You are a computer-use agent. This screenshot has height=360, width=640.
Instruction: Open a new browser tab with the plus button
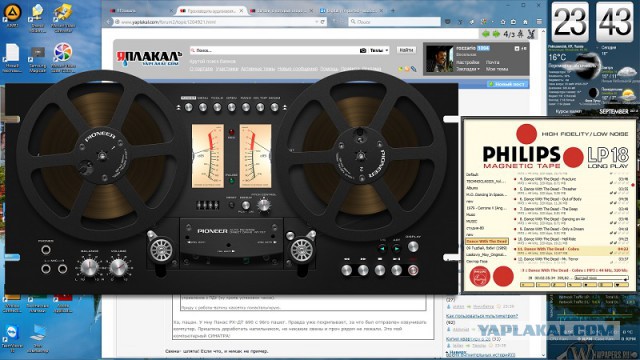(x=393, y=11)
